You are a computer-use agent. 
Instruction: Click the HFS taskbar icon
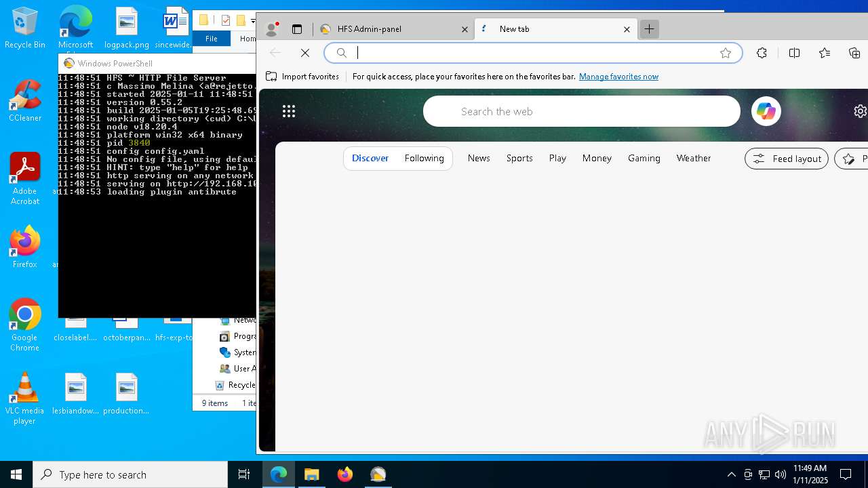pyautogui.click(x=378, y=474)
